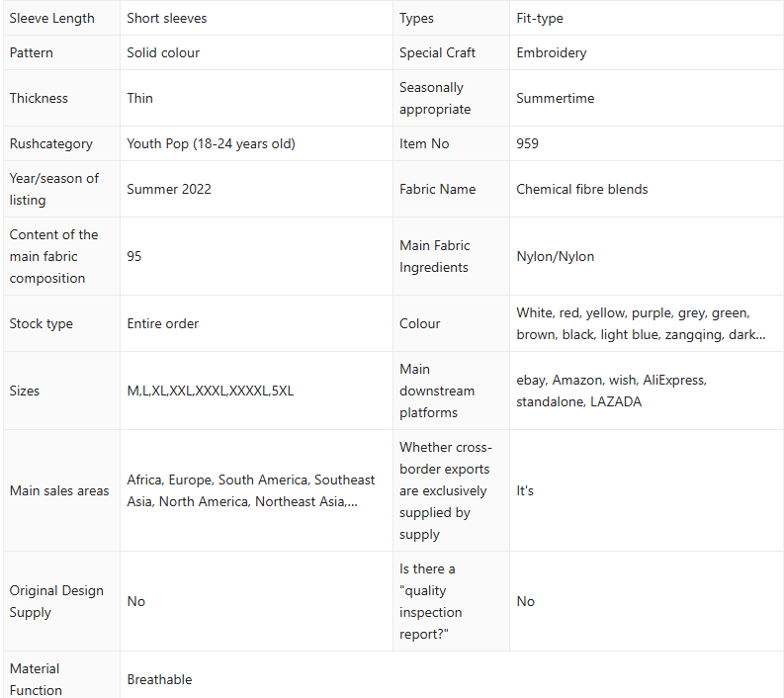Select "Chemical fibre blends" fabric name

coord(582,189)
